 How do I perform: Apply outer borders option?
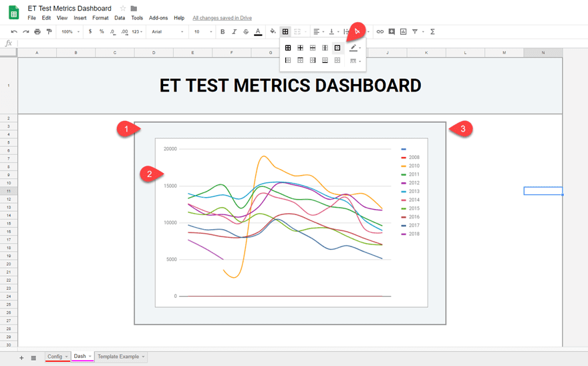pyautogui.click(x=337, y=48)
